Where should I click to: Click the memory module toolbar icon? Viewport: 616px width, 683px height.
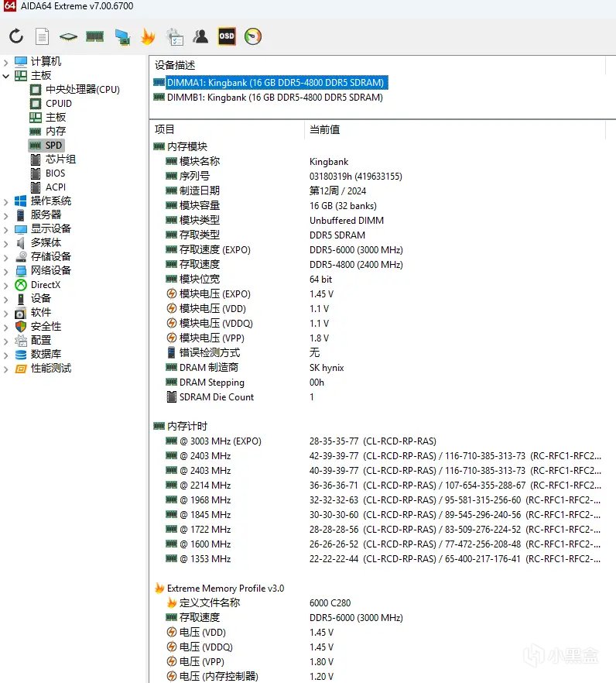[95, 36]
